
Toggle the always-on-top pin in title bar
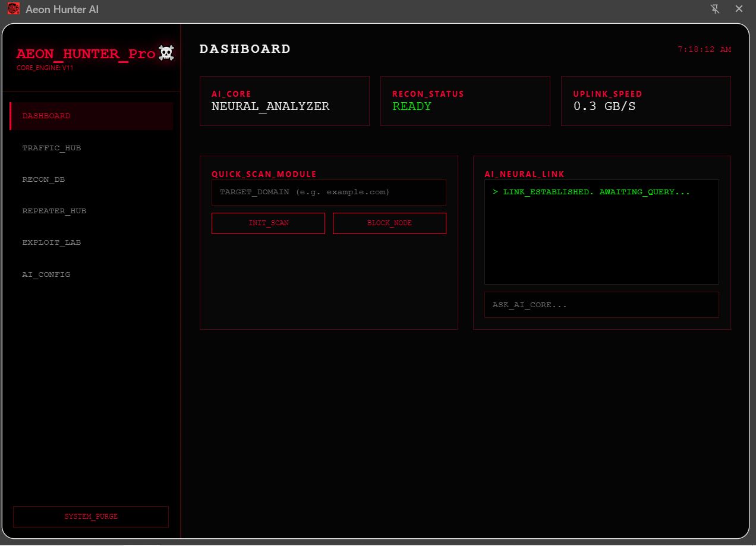point(716,9)
